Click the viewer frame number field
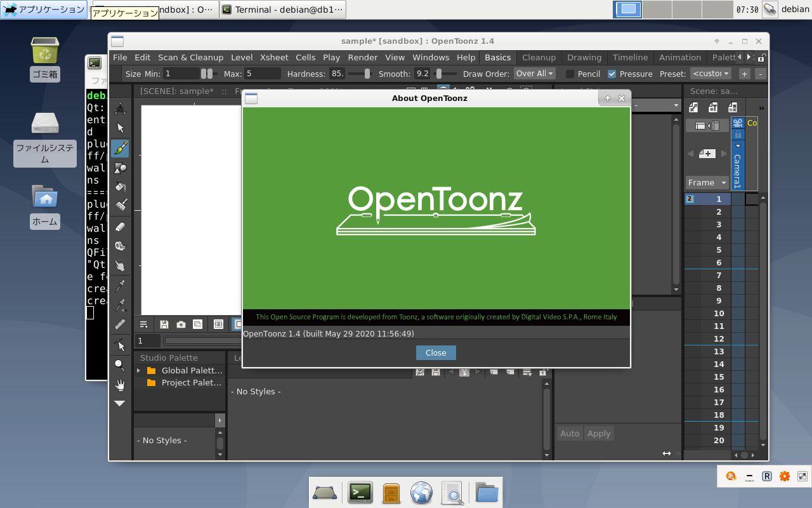Image resolution: width=812 pixels, height=508 pixels. [x=148, y=341]
